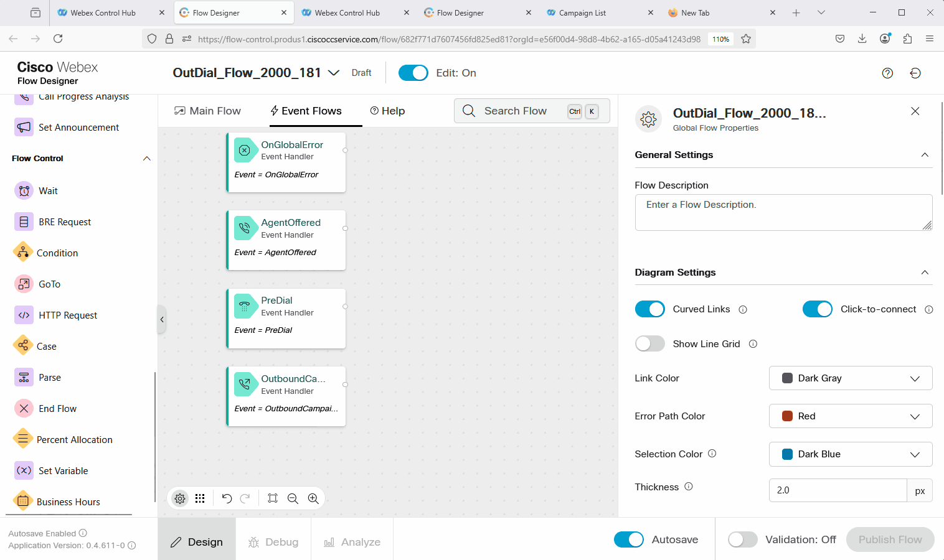This screenshot has height=560, width=944.
Task: Click the undo arrow in canvas toolbar
Action: tap(227, 498)
